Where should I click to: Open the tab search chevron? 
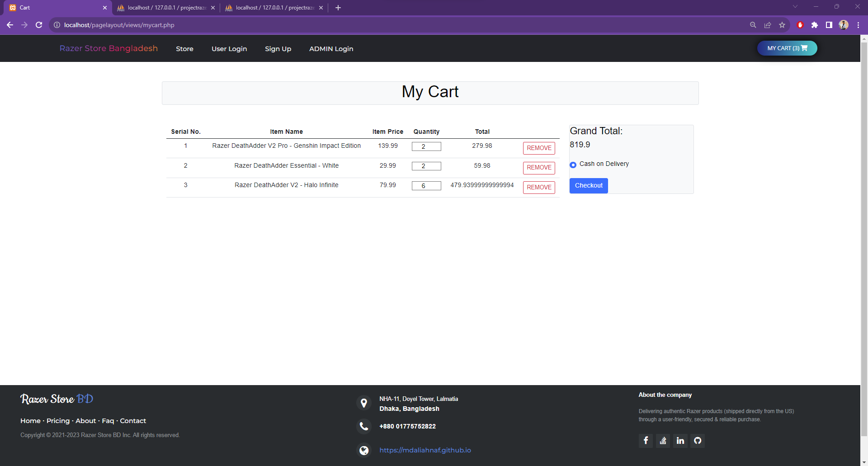[795, 7]
